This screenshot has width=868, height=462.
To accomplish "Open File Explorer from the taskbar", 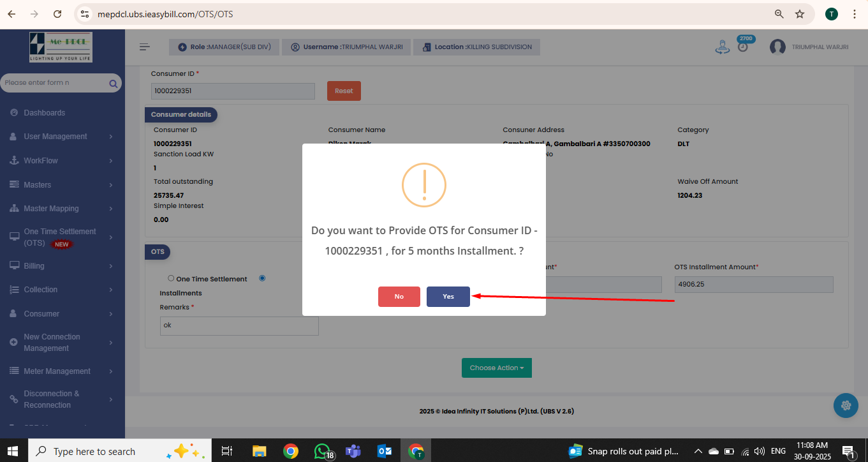I will point(259,451).
